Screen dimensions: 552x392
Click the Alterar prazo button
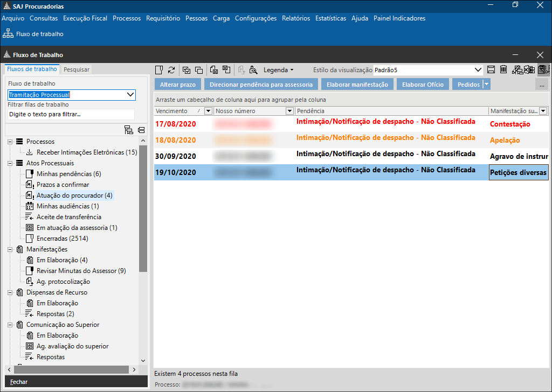[178, 85]
